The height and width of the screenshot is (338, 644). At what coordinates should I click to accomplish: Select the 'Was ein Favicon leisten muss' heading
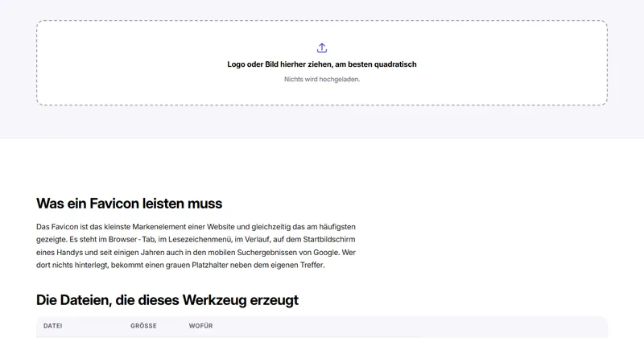(x=130, y=204)
